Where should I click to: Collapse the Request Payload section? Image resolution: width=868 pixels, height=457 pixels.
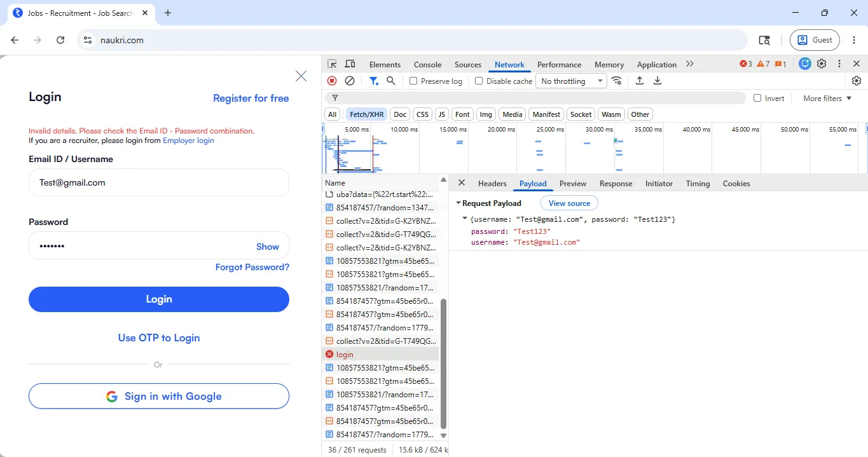point(458,203)
